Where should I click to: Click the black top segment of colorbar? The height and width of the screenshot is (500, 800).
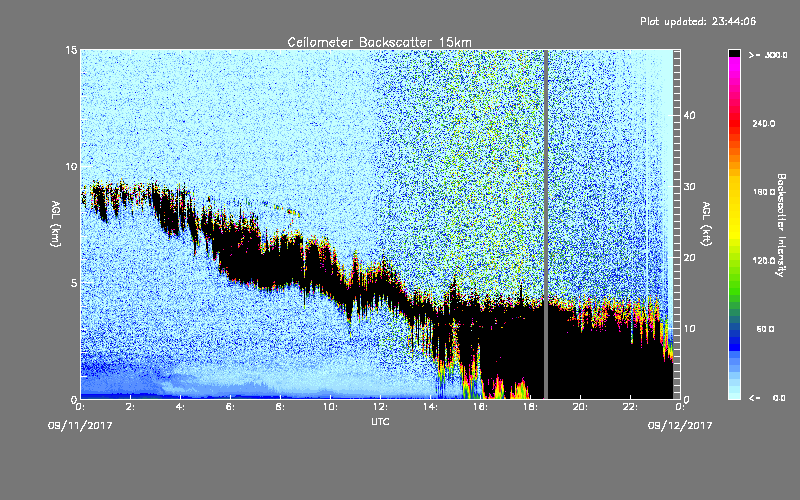coord(734,53)
